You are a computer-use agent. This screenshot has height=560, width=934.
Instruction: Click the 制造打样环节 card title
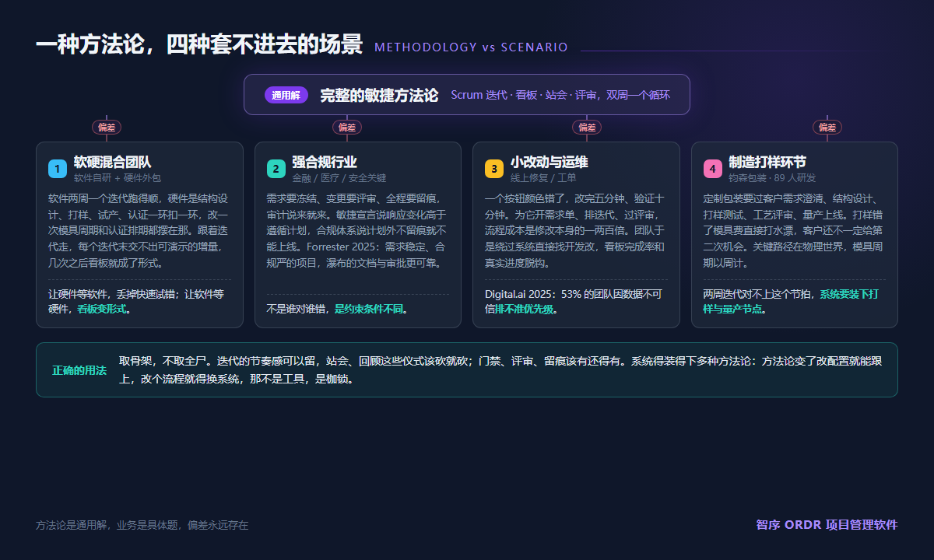point(767,163)
